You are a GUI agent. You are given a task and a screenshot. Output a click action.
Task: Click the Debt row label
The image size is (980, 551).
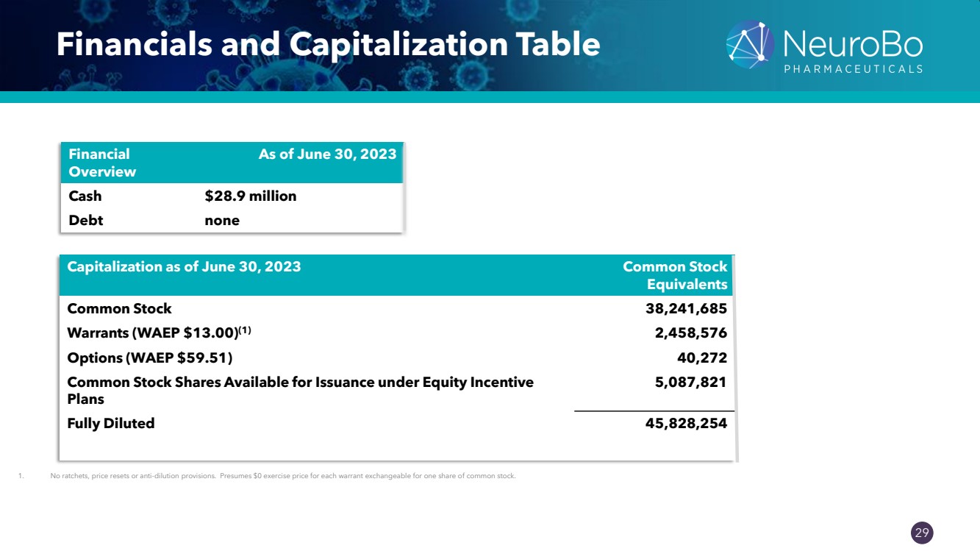click(x=85, y=221)
